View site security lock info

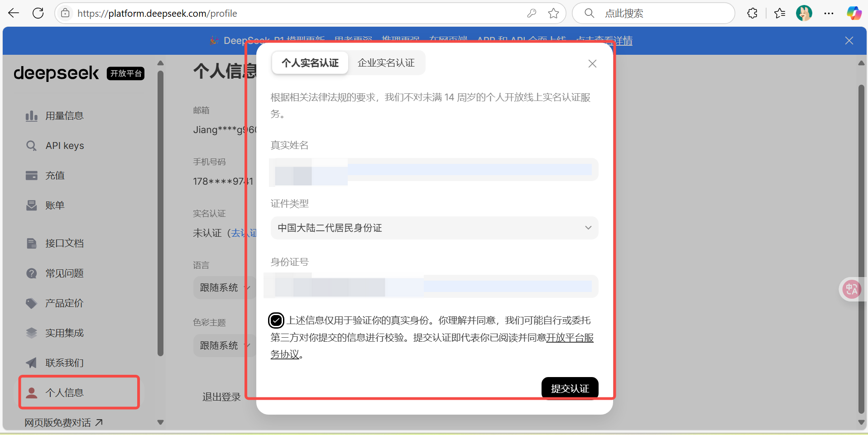(66, 13)
